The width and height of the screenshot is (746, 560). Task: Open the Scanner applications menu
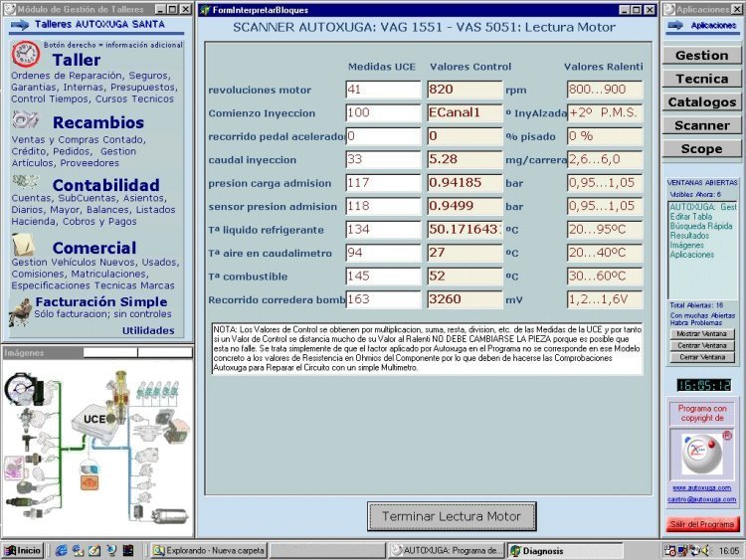702,125
